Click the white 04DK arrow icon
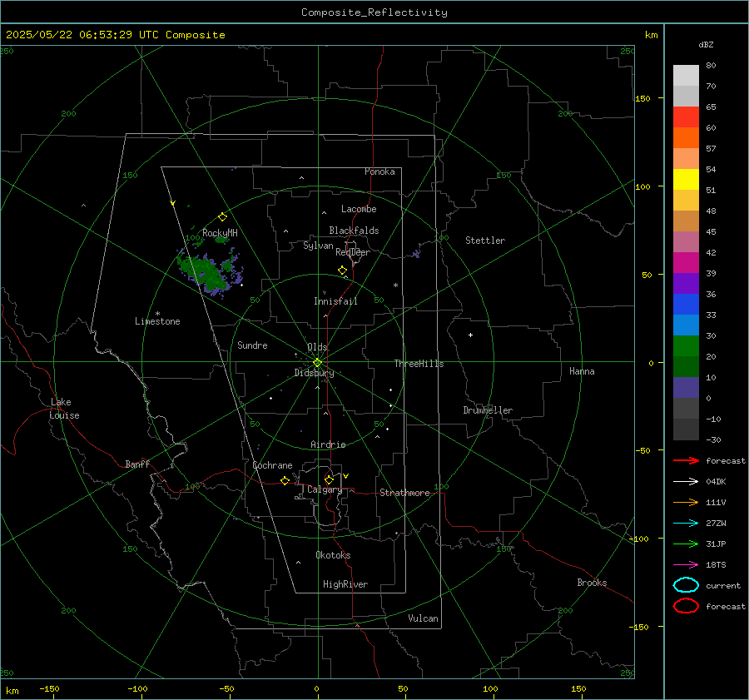 686,481
